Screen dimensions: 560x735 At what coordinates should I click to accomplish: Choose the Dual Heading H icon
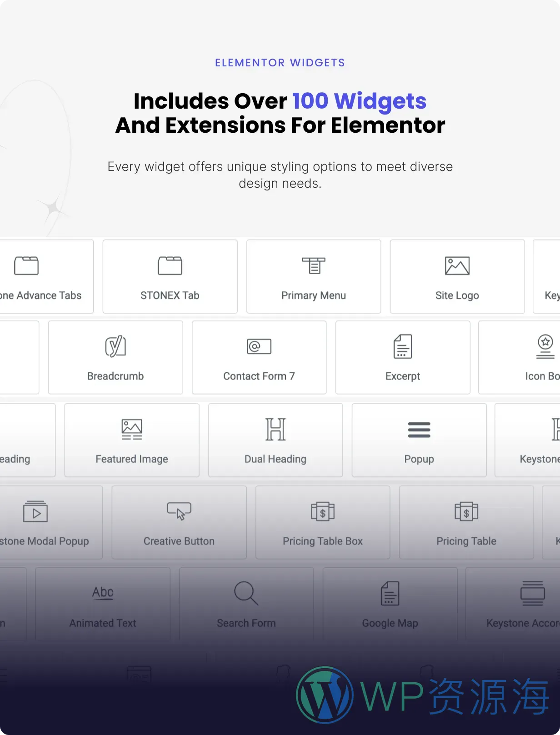[275, 430]
